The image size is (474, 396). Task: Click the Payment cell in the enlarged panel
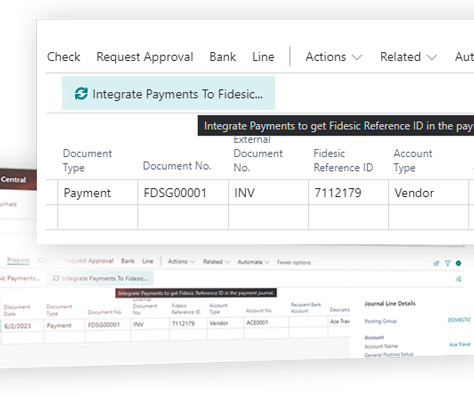(97, 193)
